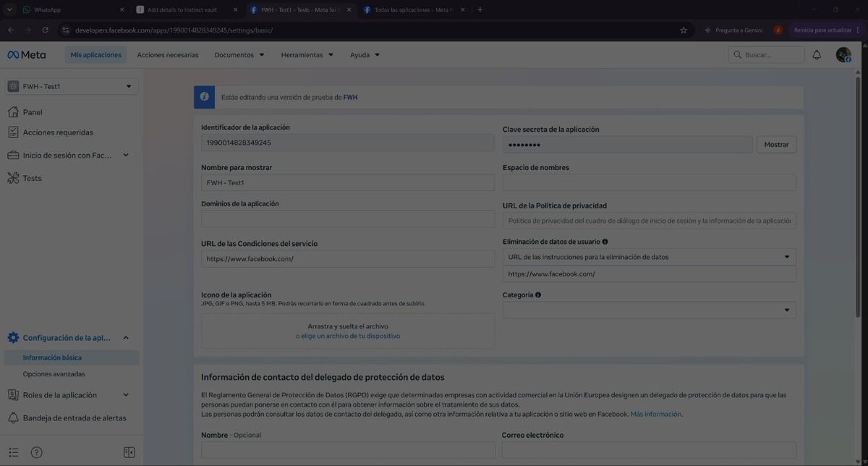
Task: Click the Acciones requeridas checklist icon
Action: tap(13, 132)
